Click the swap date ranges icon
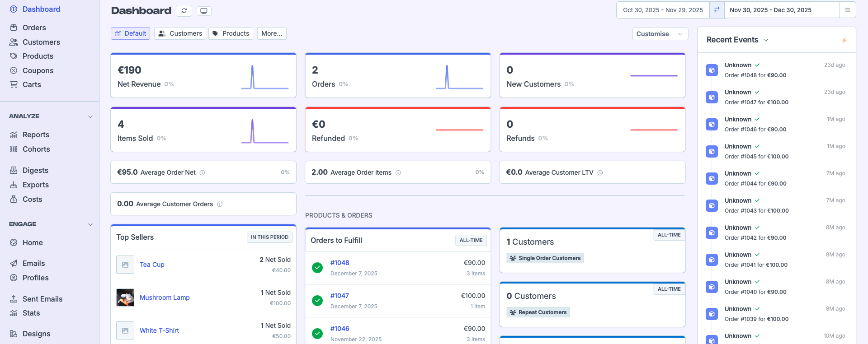The width and height of the screenshot is (868, 344). [x=717, y=10]
